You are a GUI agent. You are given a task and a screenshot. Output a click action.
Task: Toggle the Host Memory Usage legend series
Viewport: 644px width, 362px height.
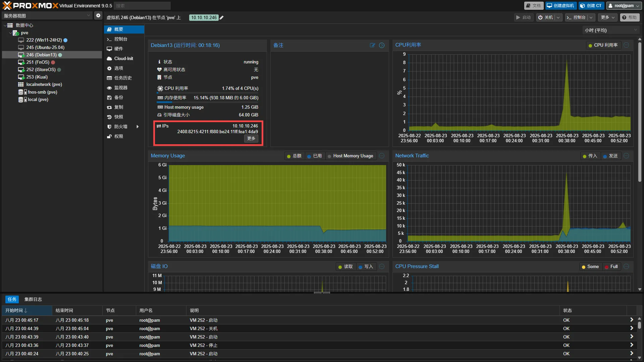[350, 156]
